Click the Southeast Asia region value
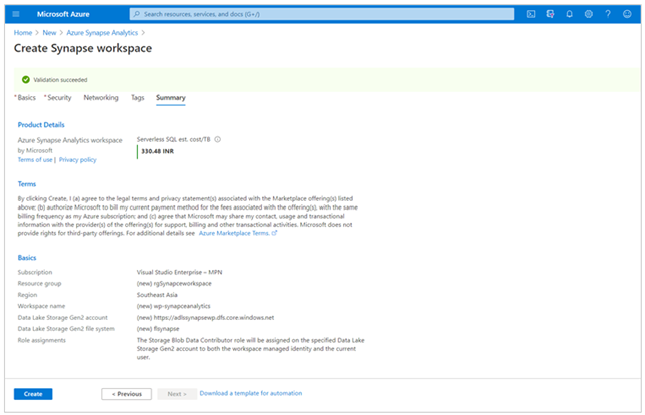Viewport: 645px width, 415px height. [157, 295]
